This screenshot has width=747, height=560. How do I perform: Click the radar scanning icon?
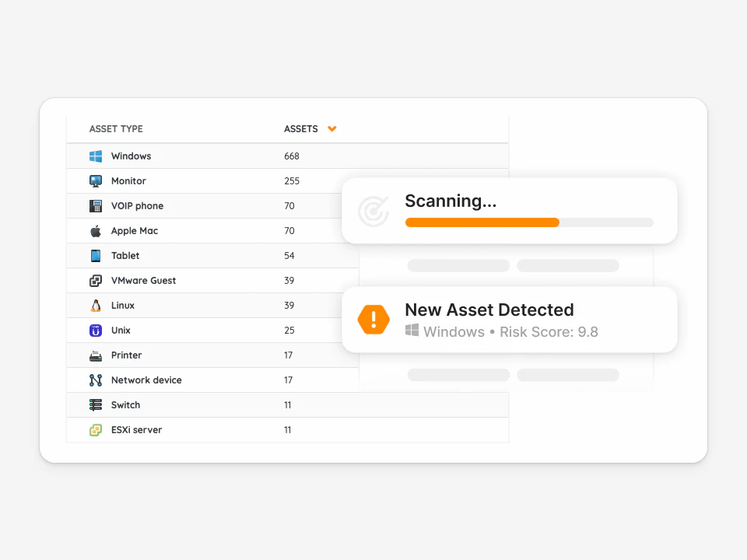click(x=373, y=211)
